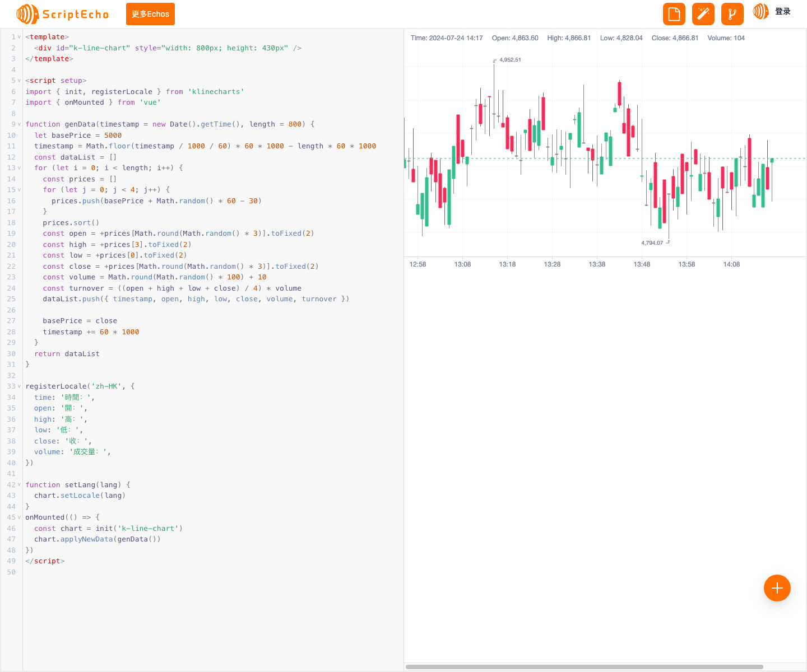Collapse the script setup fold on line 5
807x672 pixels.
(x=19, y=81)
